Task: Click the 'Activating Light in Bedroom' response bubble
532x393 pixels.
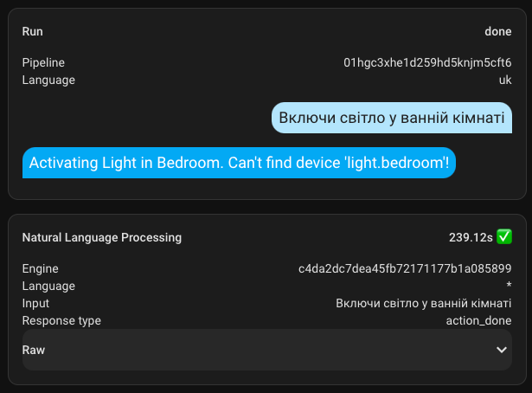Action: click(x=239, y=163)
